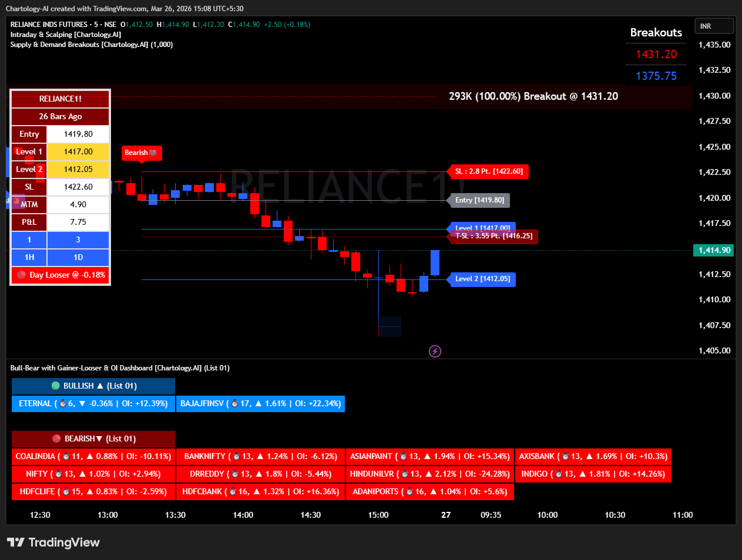Click the clock icon in the BAJAJFINSV tile
This screenshot has width=742, height=560.
[x=234, y=403]
